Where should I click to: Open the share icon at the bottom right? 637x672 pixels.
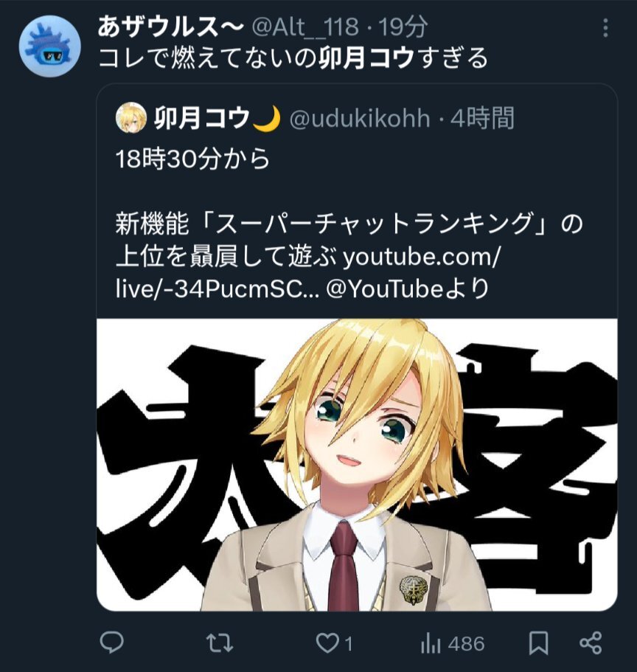[x=591, y=642]
